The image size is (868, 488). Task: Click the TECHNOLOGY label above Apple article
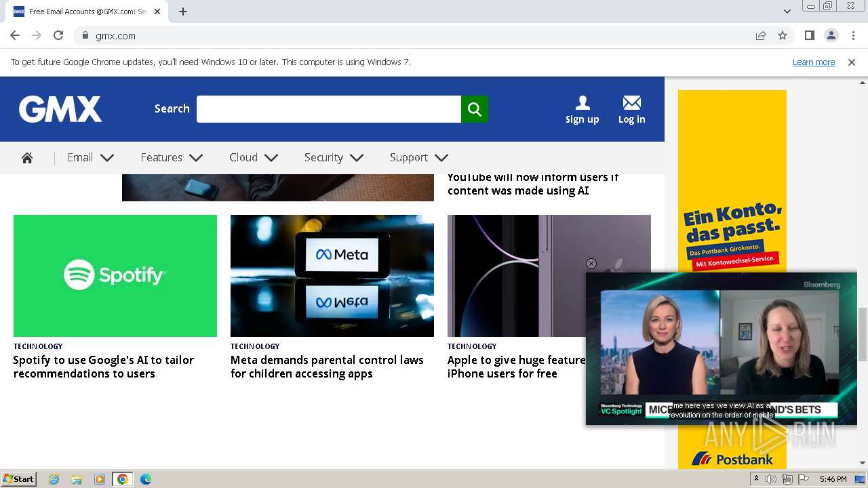(x=472, y=346)
